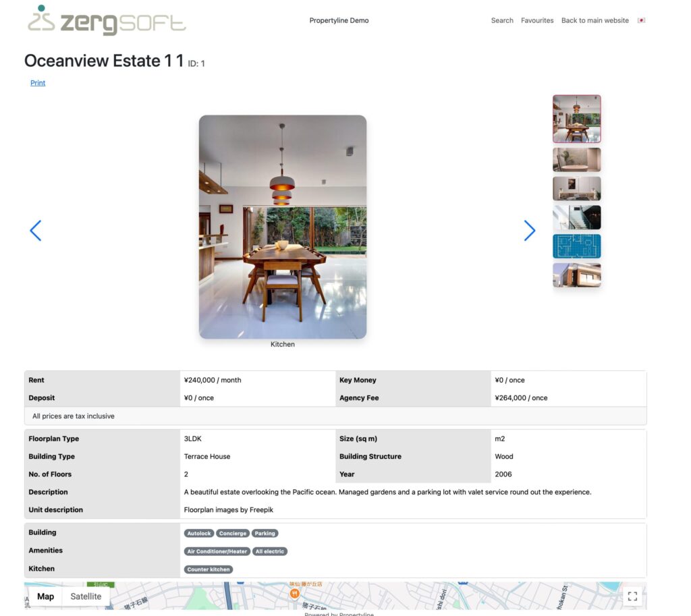The width and height of the screenshot is (691, 616).
Task: Toggle fullscreen map view icon
Action: pos(632,596)
